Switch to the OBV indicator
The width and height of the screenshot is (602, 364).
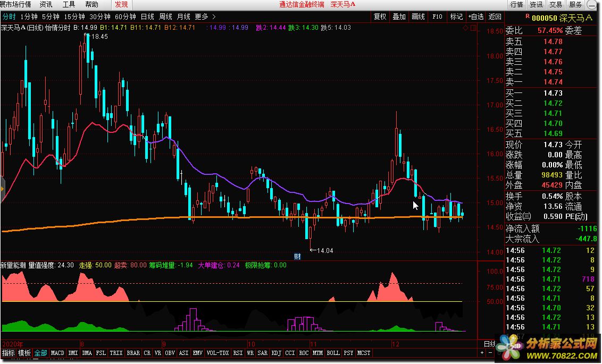(170, 353)
